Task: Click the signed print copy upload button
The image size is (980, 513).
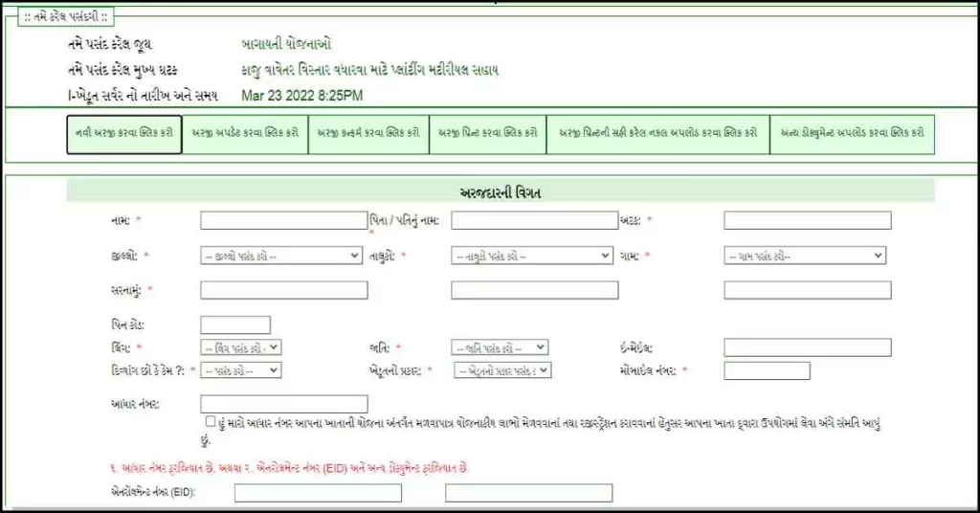Action: tap(657, 134)
